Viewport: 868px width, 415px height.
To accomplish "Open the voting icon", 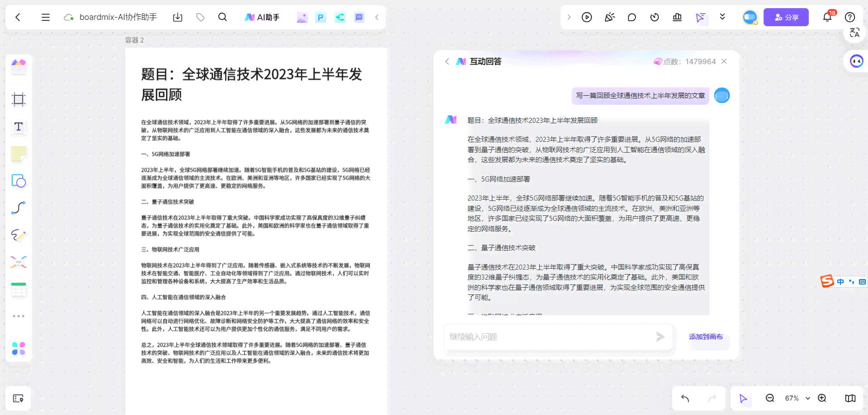I will pyautogui.click(x=677, y=17).
